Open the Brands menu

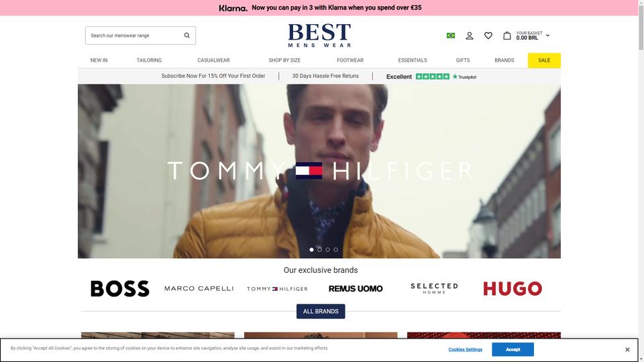(504, 60)
